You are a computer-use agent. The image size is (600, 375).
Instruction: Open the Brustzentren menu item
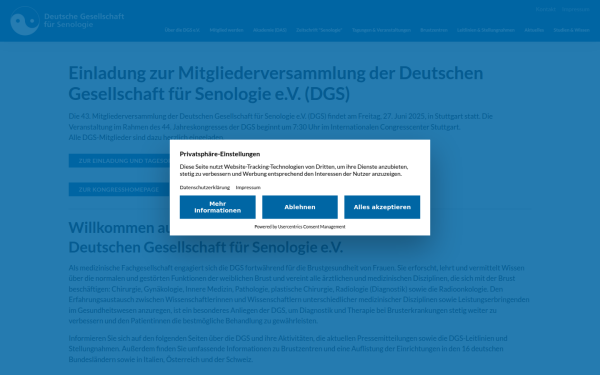[434, 30]
